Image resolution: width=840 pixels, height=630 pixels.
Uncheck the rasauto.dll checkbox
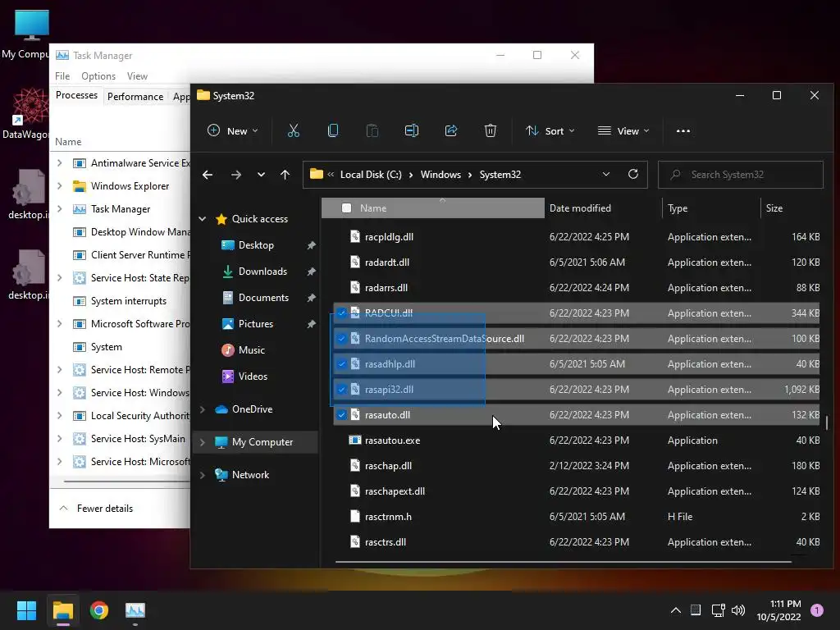coord(341,415)
